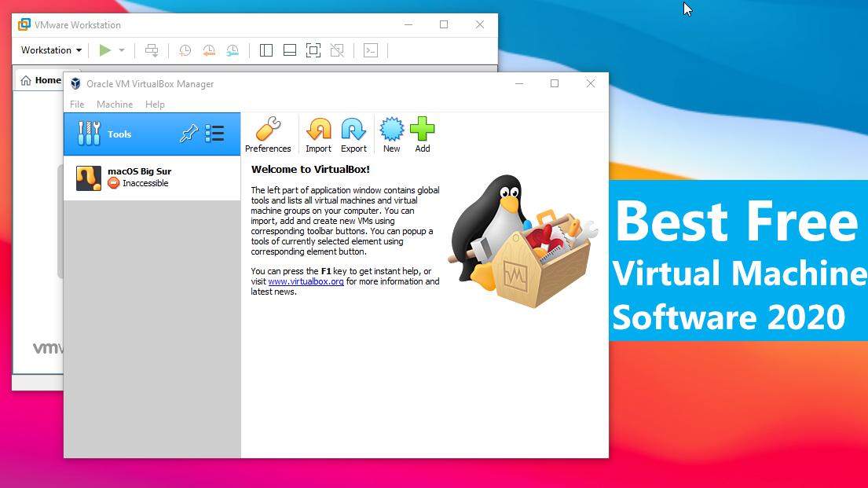Image resolution: width=868 pixels, height=488 pixels.
Task: Open the Tools hamburger options menu
Action: point(214,134)
